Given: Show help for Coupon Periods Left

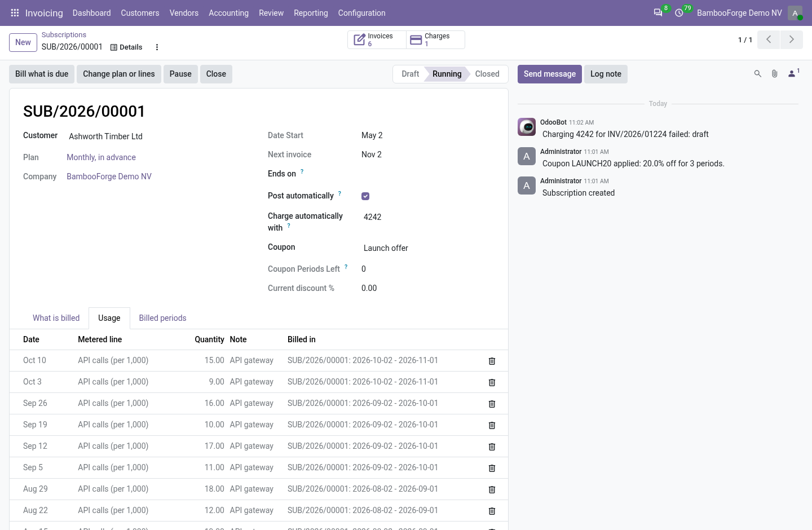Looking at the screenshot, I should click(x=346, y=267).
